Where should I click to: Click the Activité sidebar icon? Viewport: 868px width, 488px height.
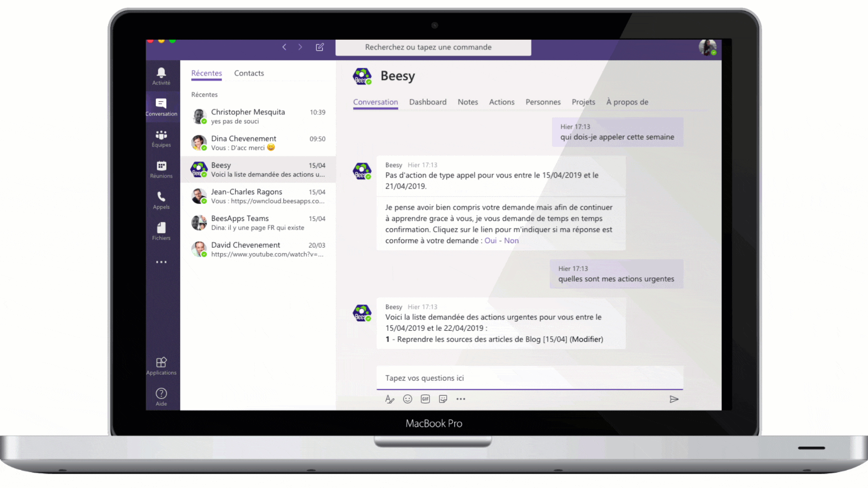pyautogui.click(x=161, y=75)
